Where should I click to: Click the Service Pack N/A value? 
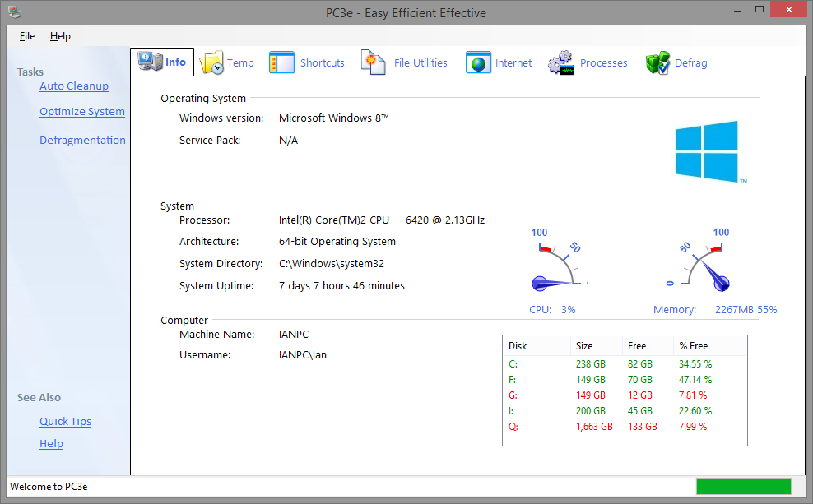pyautogui.click(x=288, y=141)
